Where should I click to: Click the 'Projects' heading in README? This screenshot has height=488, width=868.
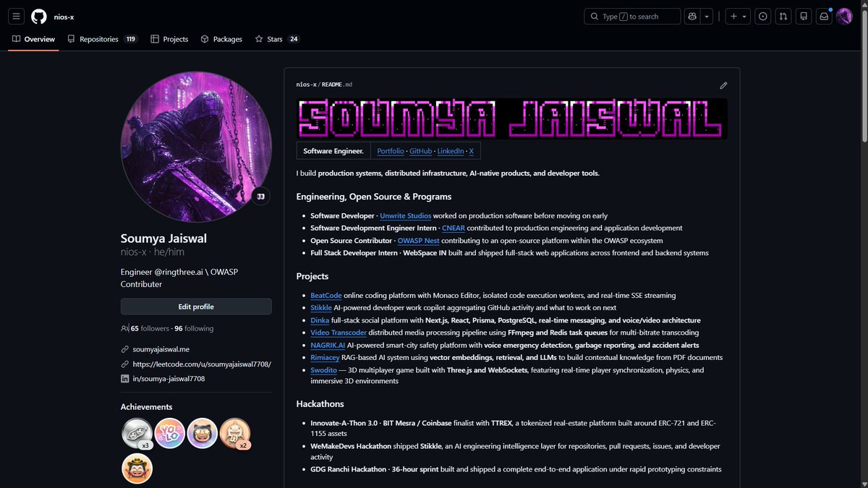pyautogui.click(x=312, y=276)
